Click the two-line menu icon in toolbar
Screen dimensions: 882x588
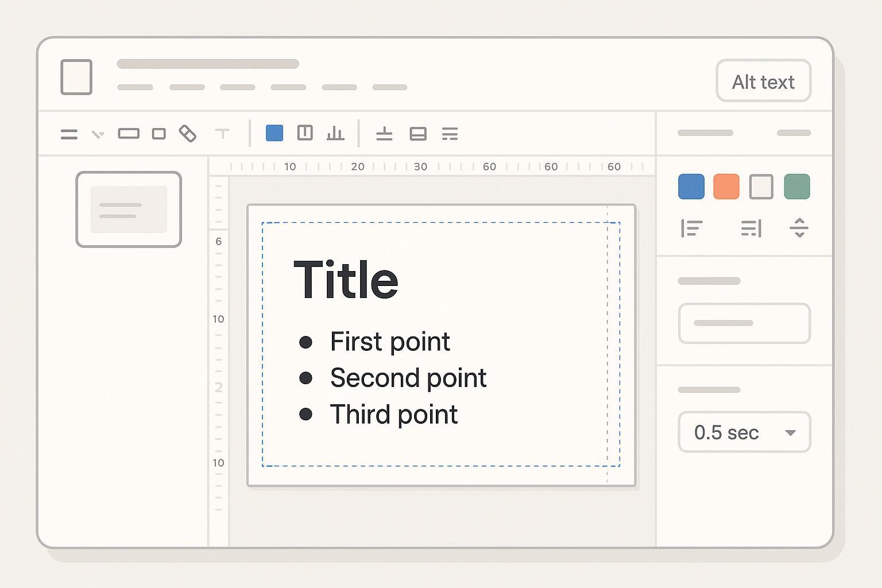tap(69, 134)
